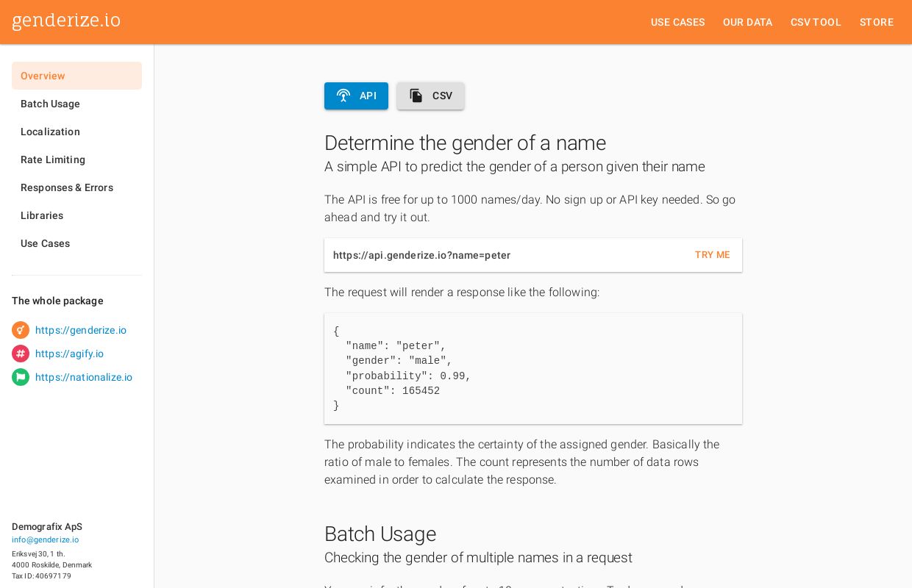
Task: Click the api.genderize.io?name=peter URL text
Action: [421, 255]
